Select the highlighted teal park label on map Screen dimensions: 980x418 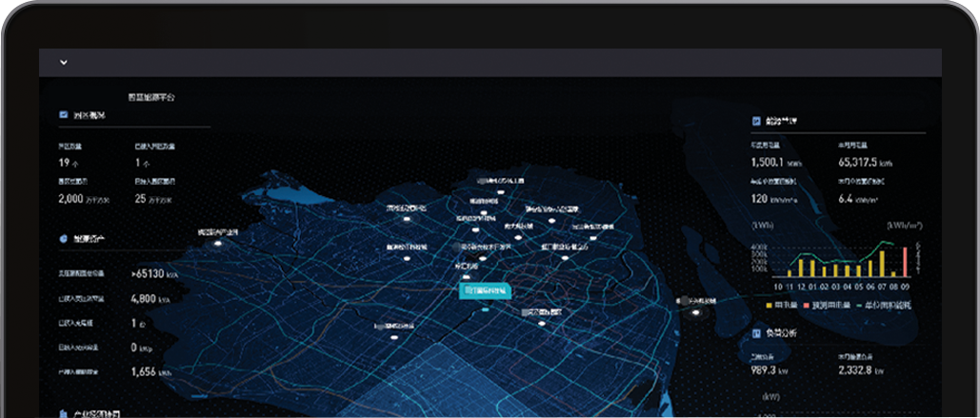[486, 290]
